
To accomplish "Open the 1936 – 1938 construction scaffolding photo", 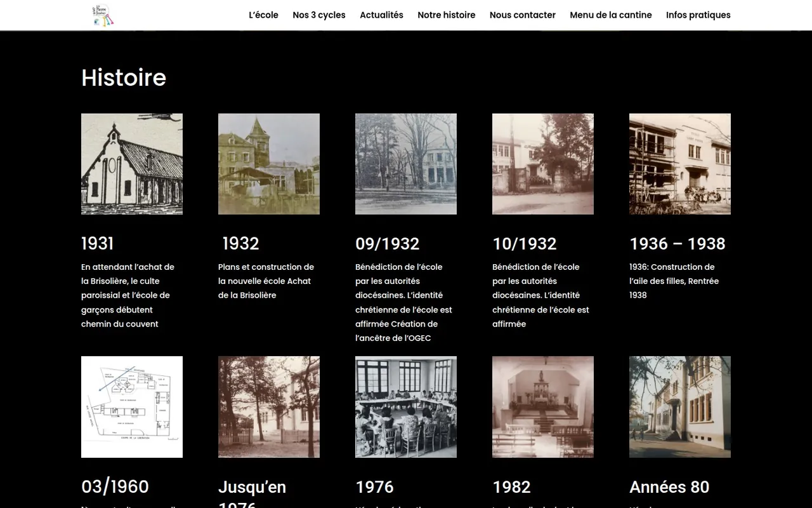I will point(680,164).
